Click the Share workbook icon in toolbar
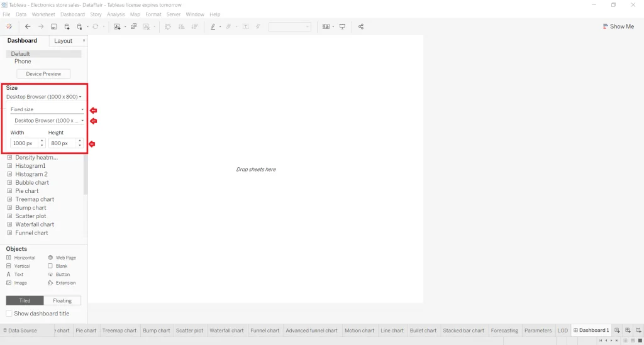 360,26
